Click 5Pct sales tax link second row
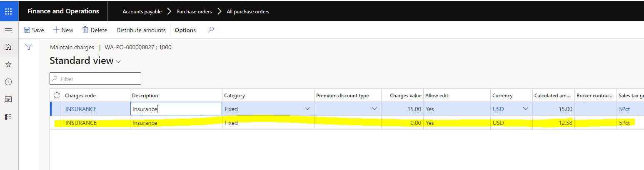644x170 pixels. [624, 123]
